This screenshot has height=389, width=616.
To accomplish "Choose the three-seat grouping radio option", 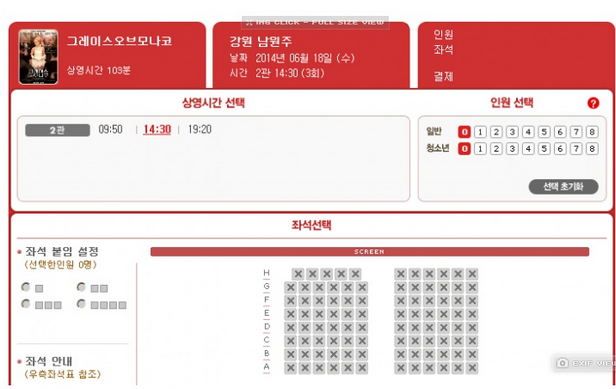I will [x=26, y=303].
